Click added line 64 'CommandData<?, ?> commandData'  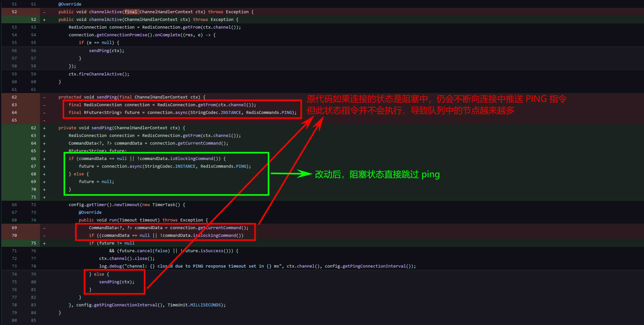tap(148, 143)
